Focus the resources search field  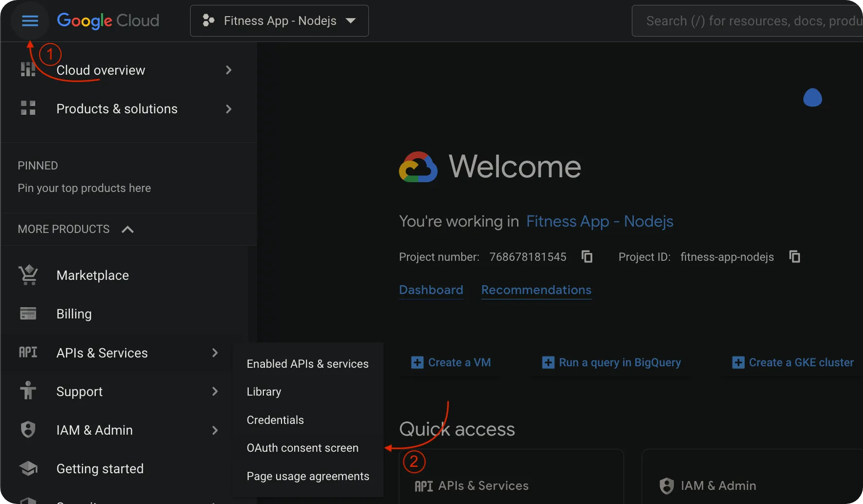click(748, 21)
